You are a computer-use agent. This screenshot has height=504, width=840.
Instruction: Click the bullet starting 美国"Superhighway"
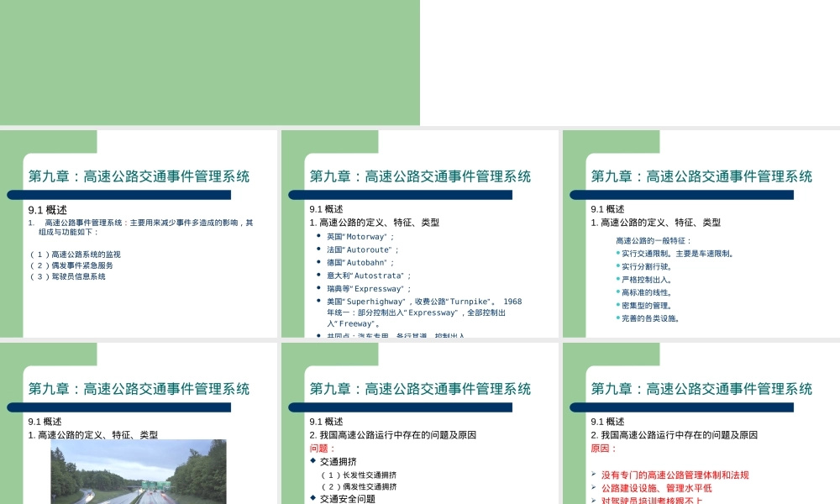pyautogui.click(x=424, y=312)
